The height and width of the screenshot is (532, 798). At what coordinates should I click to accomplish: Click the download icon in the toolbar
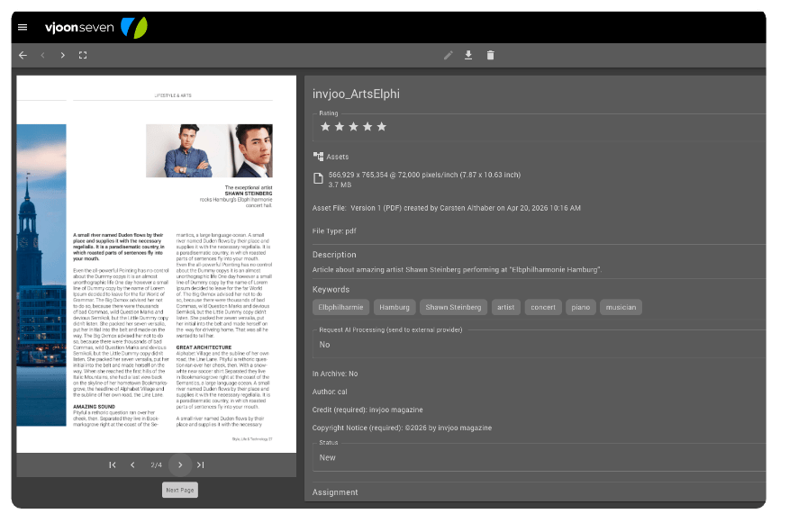468,55
